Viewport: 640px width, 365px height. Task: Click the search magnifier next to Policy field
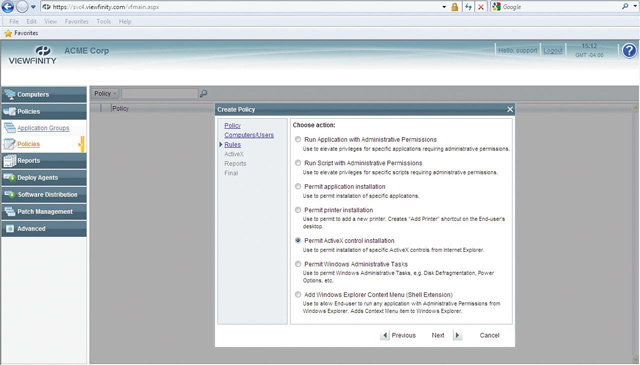tap(203, 93)
